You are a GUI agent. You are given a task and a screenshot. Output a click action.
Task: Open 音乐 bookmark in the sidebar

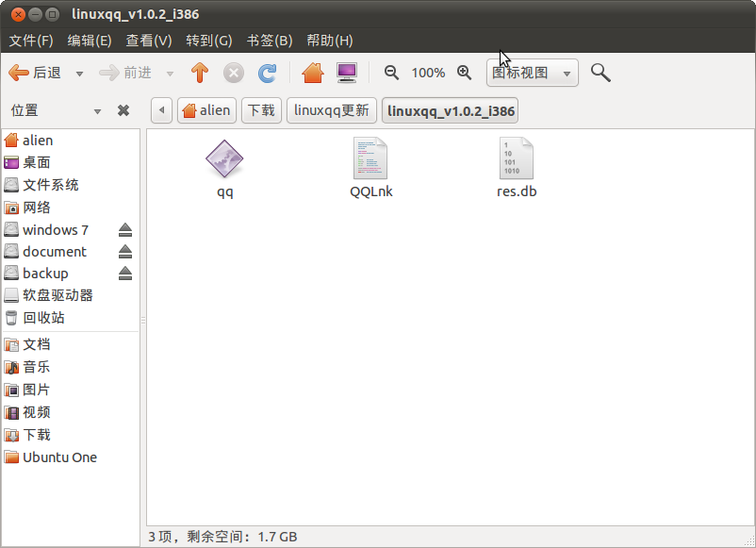pos(71,367)
